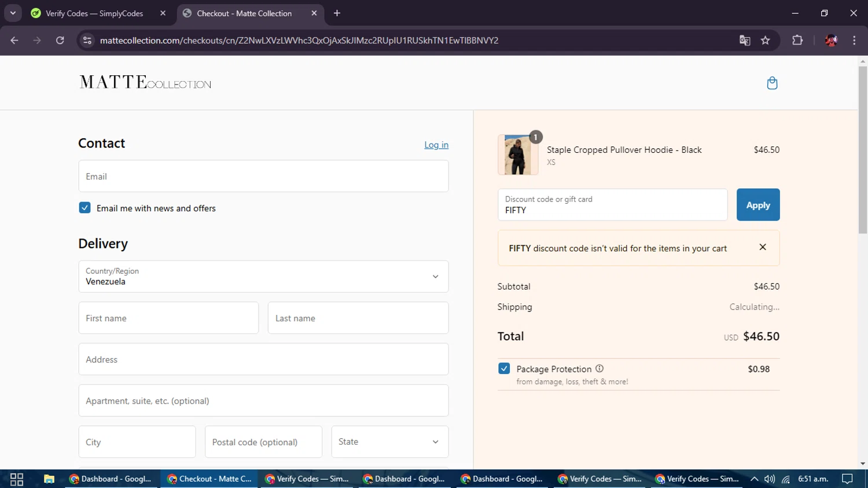Open a new browser tab
The image size is (868, 488).
coord(337,13)
